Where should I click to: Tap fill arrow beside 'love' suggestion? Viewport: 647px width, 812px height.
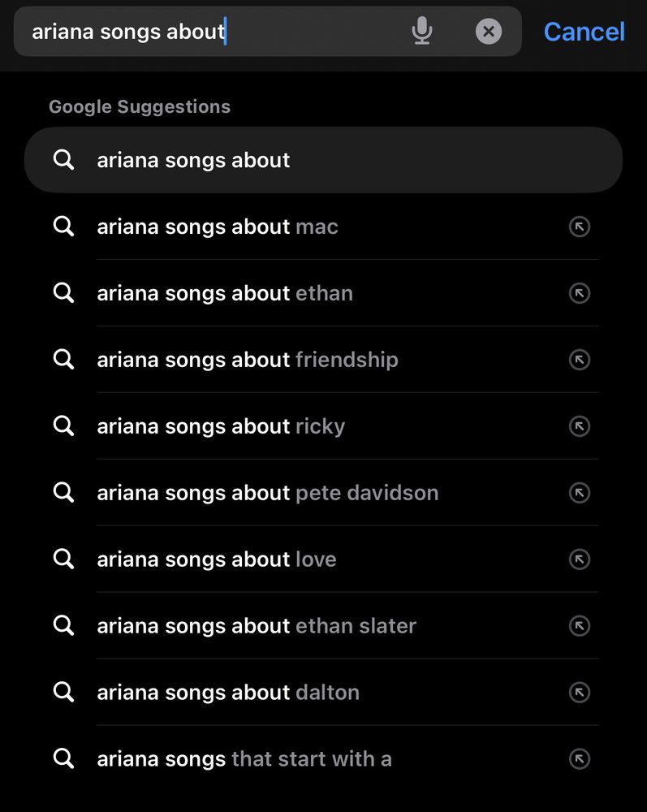point(579,559)
